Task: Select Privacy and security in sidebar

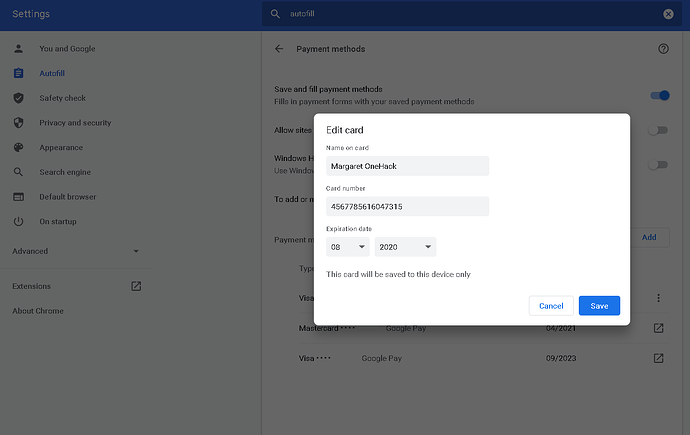Action: [x=75, y=123]
